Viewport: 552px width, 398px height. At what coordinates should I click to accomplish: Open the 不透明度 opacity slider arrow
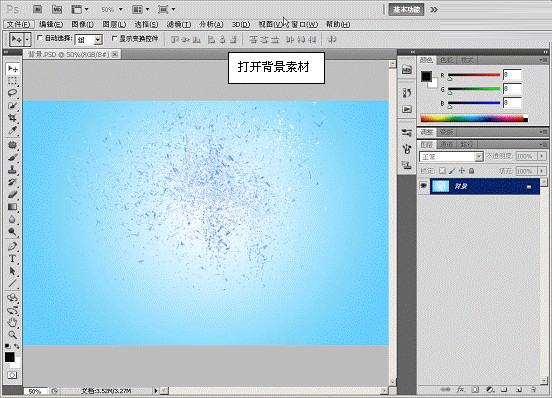click(542, 156)
